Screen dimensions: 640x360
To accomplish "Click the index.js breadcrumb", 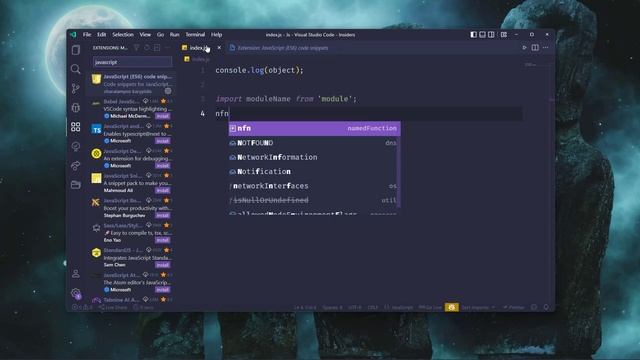I will click(x=198, y=59).
